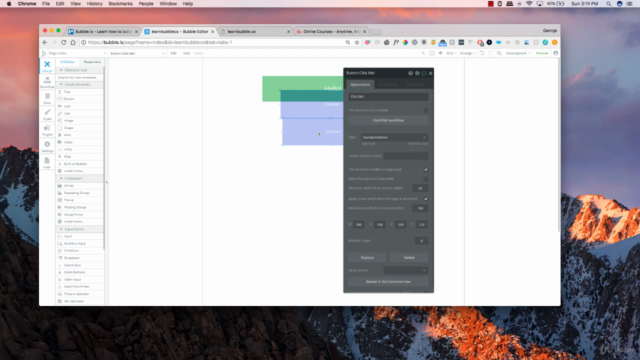Viewport: 640px width, 360px height.
Task: Toggle 'element is visible on page load'
Action: point(426,169)
